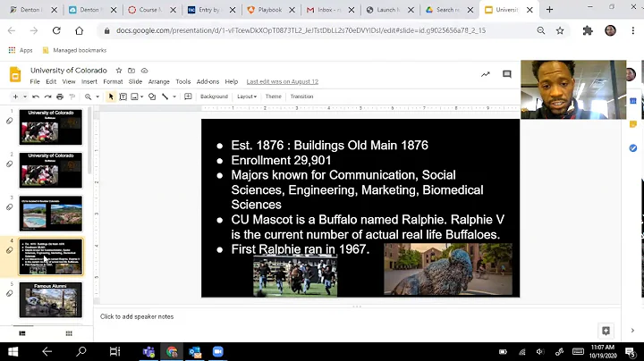Image resolution: width=644 pixels, height=361 pixels.
Task: Click the Explore button at bottom right
Action: coord(606,331)
